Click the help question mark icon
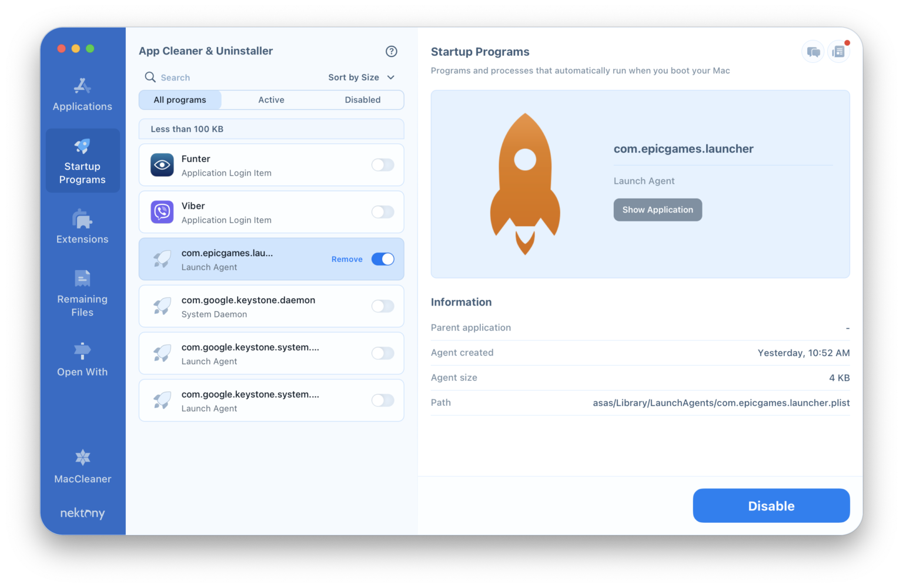Image resolution: width=903 pixels, height=588 pixels. (x=391, y=51)
